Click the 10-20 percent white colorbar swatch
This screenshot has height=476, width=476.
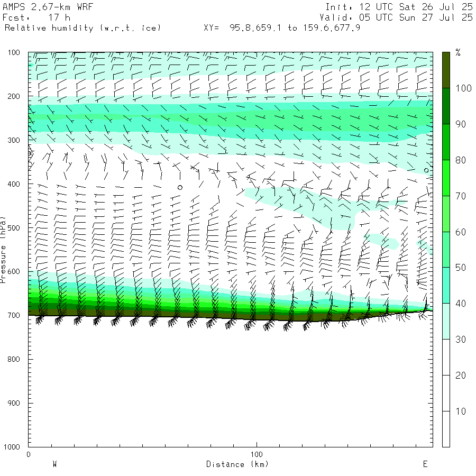click(x=446, y=393)
